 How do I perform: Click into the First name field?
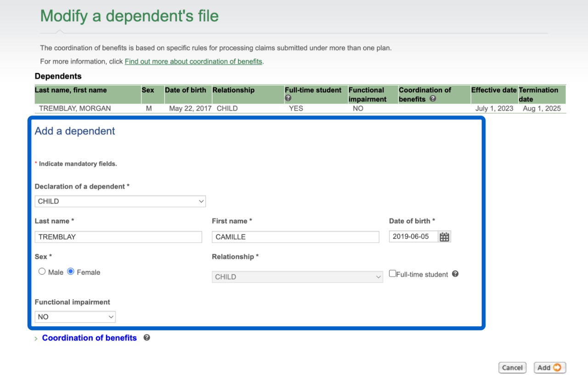(295, 237)
